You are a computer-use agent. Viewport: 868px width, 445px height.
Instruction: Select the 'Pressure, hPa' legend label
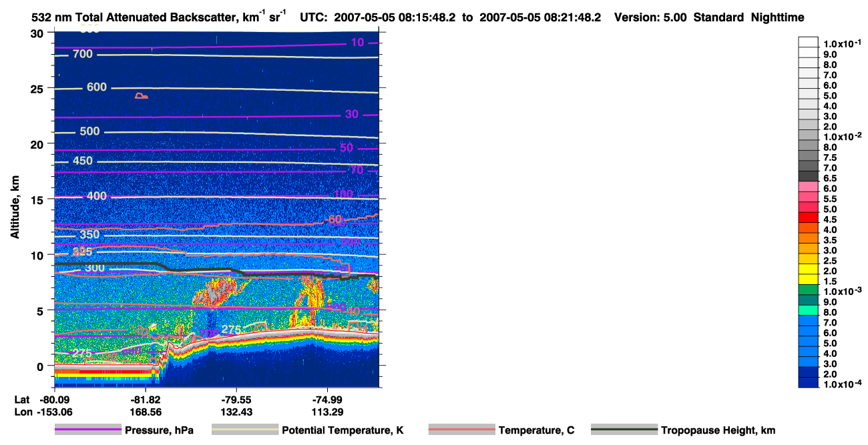pyautogui.click(x=160, y=431)
